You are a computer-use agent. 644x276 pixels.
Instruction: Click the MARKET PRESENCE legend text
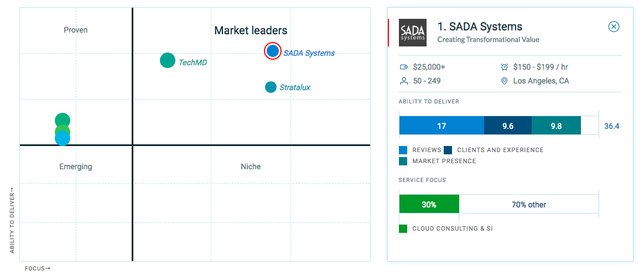coord(444,161)
